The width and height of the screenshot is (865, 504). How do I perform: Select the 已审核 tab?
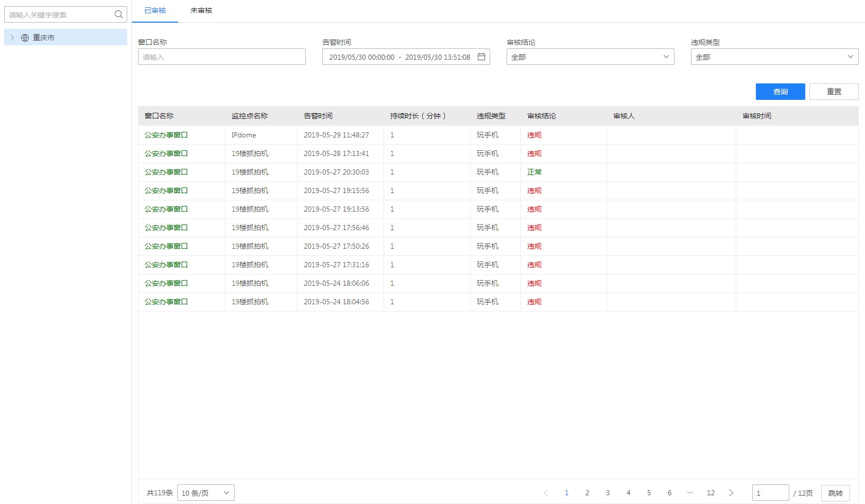(155, 10)
